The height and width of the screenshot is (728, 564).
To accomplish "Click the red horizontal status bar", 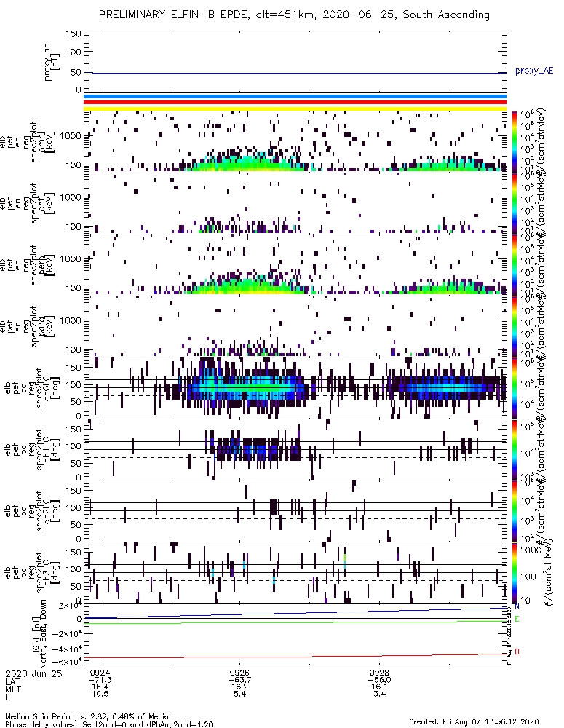I will (x=295, y=102).
